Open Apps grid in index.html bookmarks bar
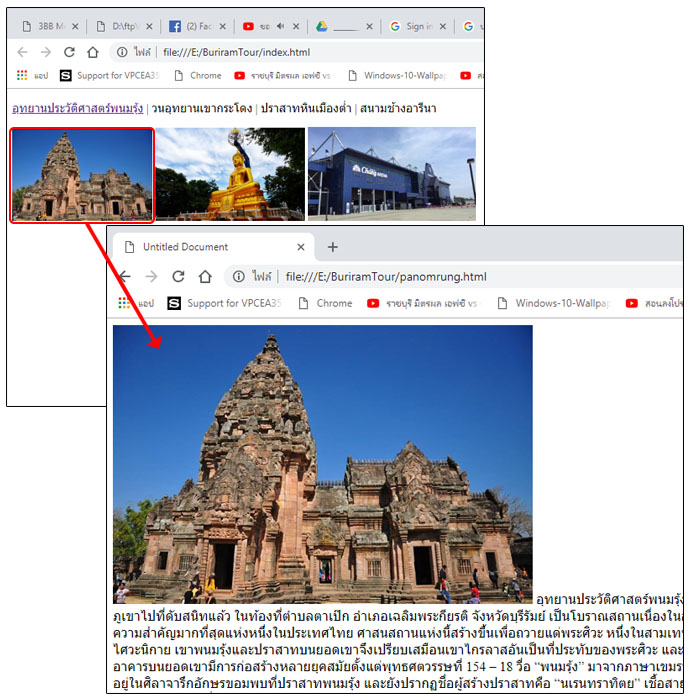 (x=22, y=75)
